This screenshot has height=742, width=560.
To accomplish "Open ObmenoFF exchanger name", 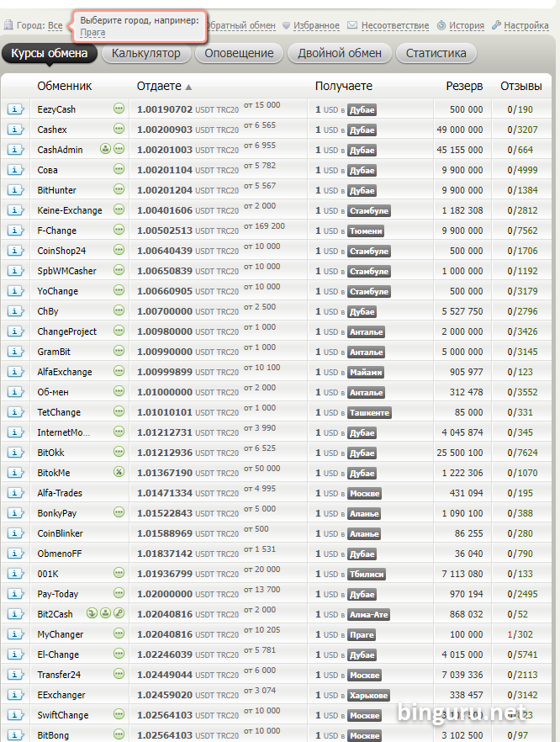I will point(60,554).
